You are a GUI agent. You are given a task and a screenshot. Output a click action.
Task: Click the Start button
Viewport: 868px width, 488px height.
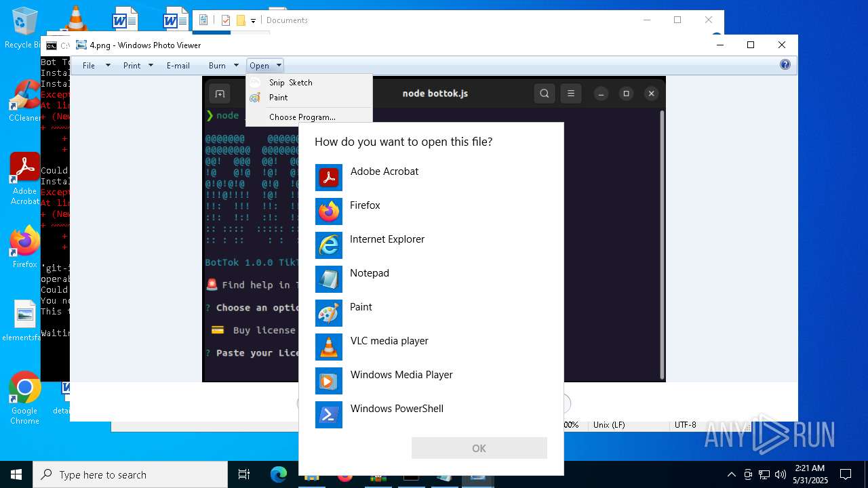click(x=16, y=474)
